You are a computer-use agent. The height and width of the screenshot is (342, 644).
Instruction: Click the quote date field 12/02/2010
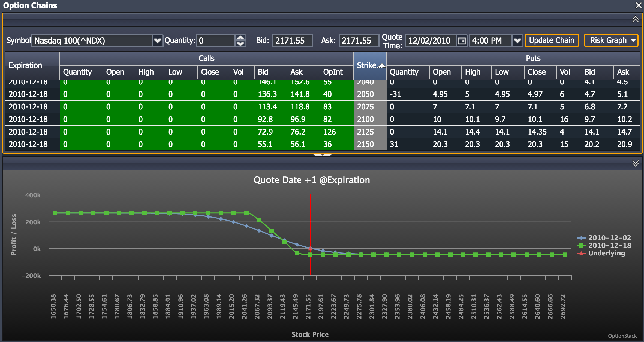[431, 41]
